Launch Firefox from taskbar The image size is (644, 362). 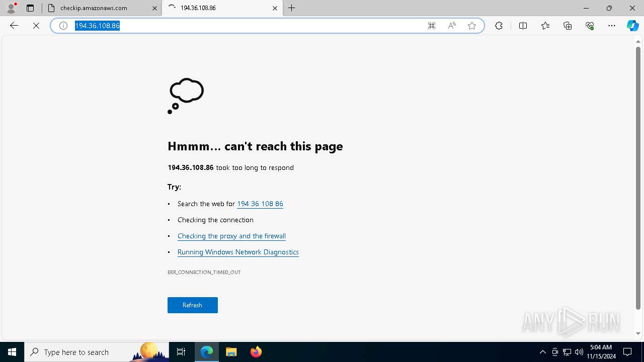pos(256,352)
